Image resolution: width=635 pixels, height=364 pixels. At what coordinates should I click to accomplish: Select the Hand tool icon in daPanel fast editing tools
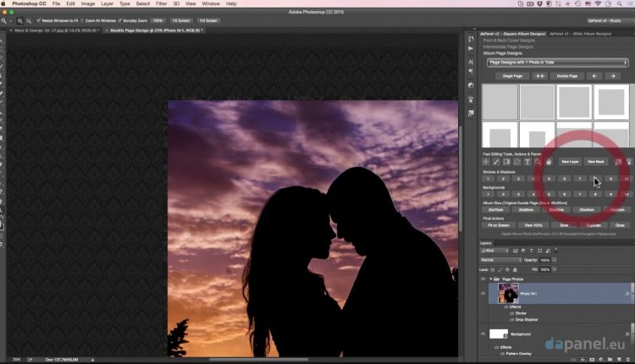549,162
